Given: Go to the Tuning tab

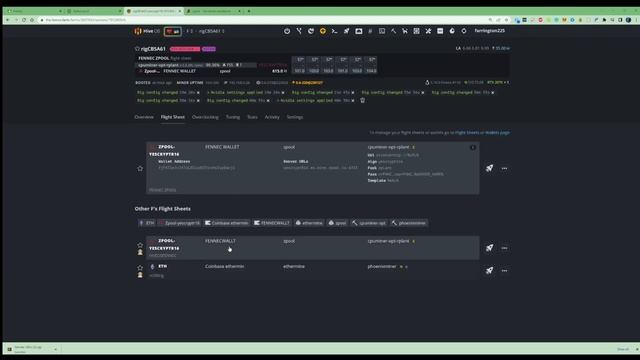Looking at the screenshot, I should (233, 117).
